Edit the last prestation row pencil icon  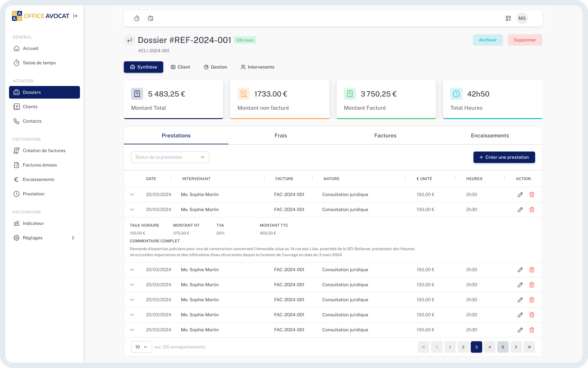(x=520, y=330)
